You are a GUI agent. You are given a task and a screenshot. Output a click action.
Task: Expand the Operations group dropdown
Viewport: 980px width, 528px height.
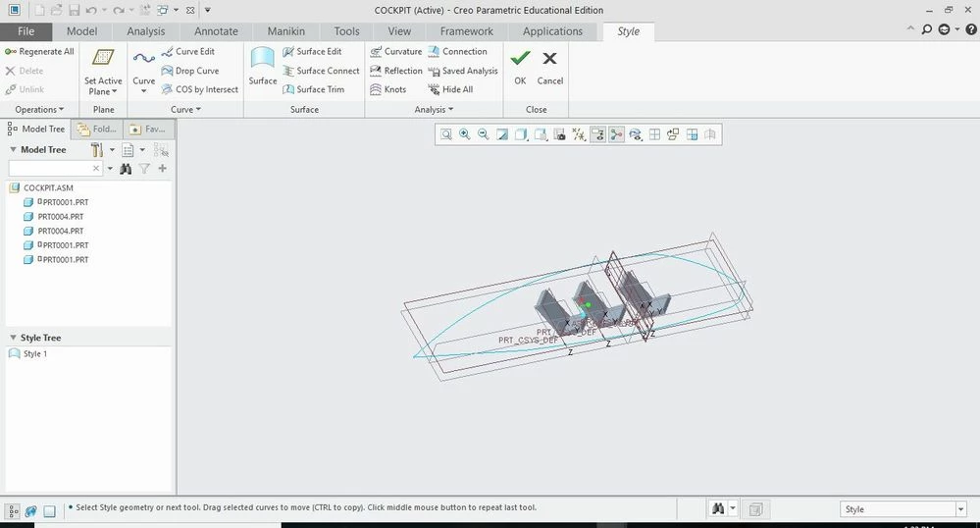coord(39,110)
